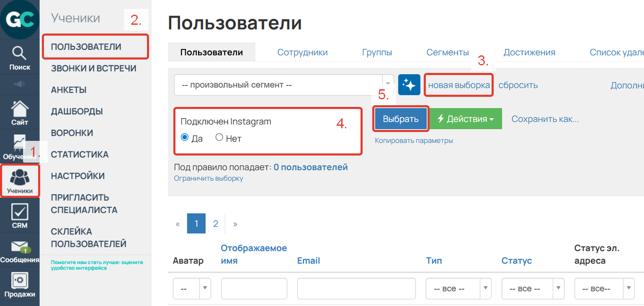Viewport: 644px width, 306px height.
Task: Open СТАТИСТИКА menu item
Action: pyautogui.click(x=79, y=154)
